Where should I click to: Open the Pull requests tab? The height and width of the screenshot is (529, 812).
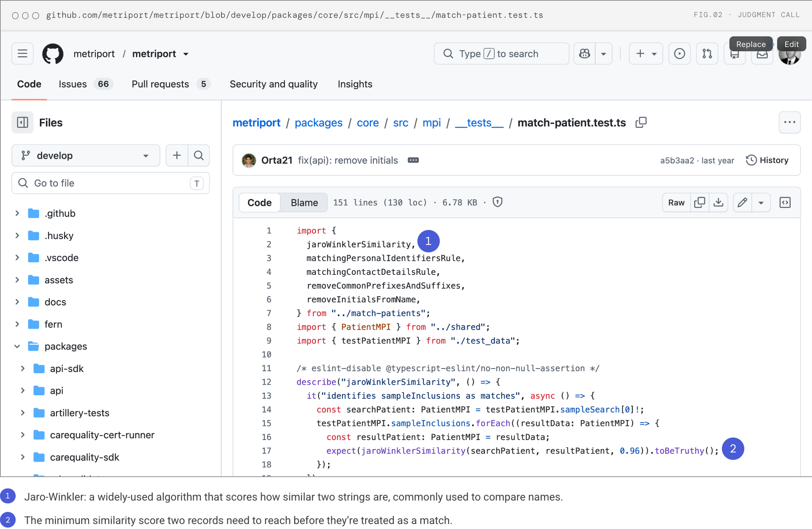pos(171,84)
